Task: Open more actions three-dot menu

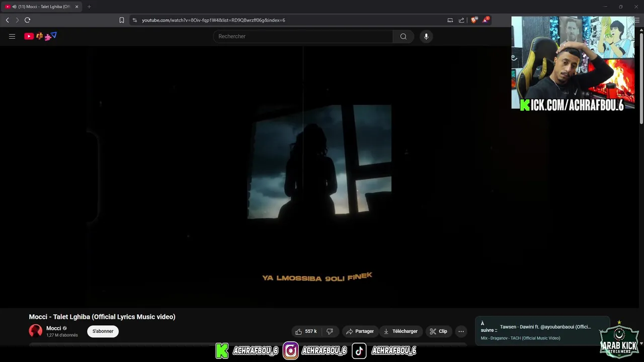Action: [461, 331]
